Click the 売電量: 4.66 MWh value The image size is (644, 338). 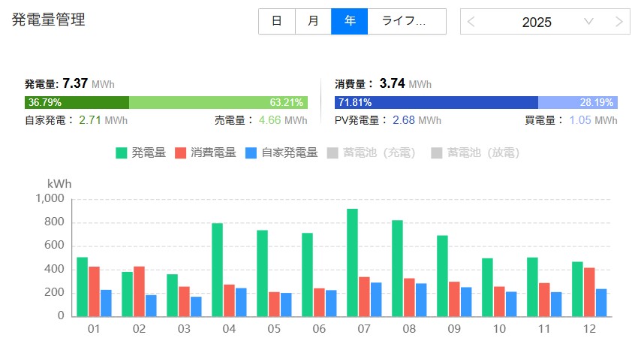click(x=260, y=120)
